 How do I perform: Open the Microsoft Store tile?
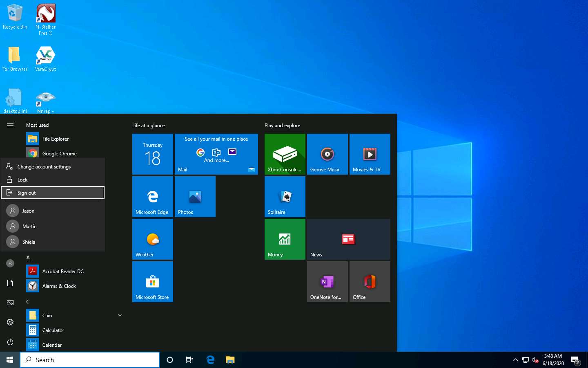(x=153, y=282)
